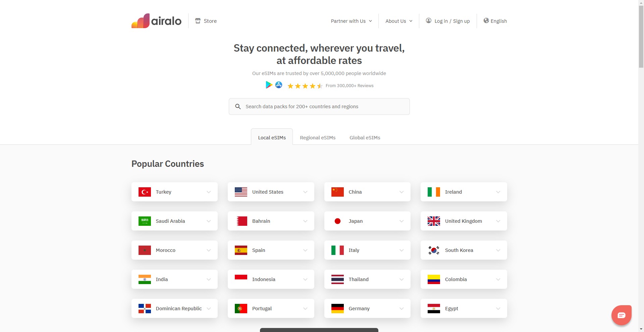
Task: Click the Airalo logo
Action: [x=156, y=21]
